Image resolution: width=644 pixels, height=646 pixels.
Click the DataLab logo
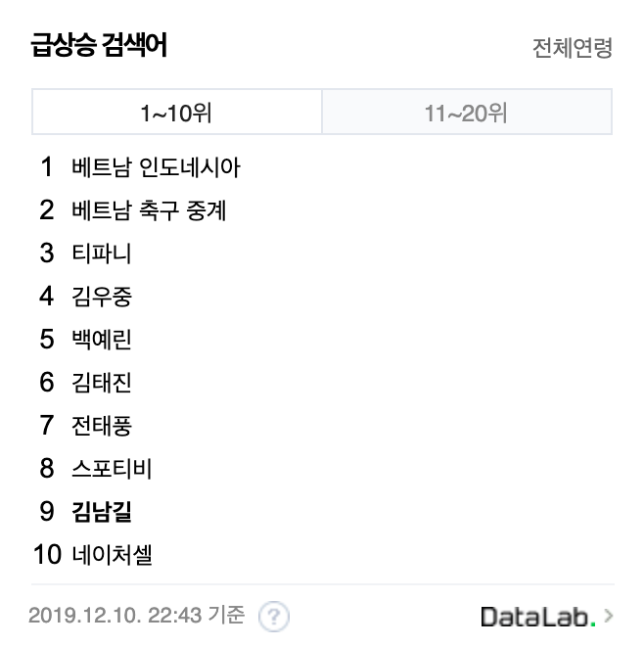pyautogui.click(x=538, y=617)
